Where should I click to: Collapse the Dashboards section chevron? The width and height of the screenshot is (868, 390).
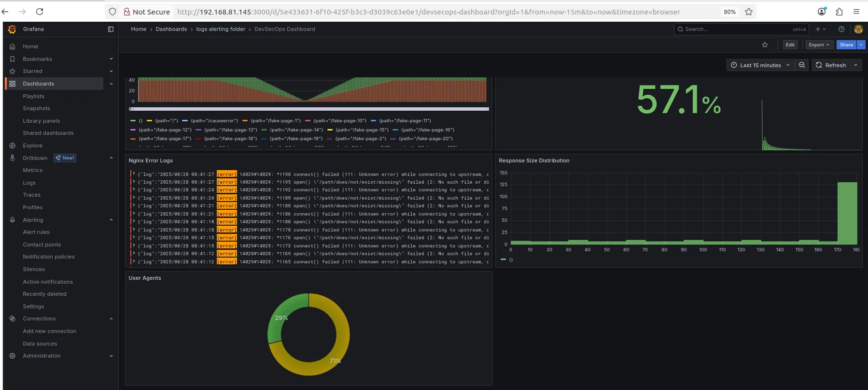111,84
